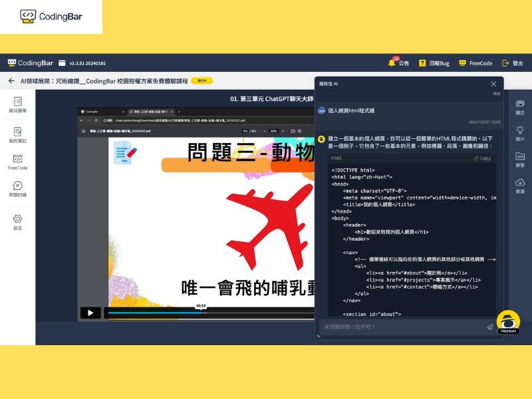Image resolution: width=532 pixels, height=399 pixels.
Task: Open 解答 answer icon on right panel
Action: click(x=519, y=159)
